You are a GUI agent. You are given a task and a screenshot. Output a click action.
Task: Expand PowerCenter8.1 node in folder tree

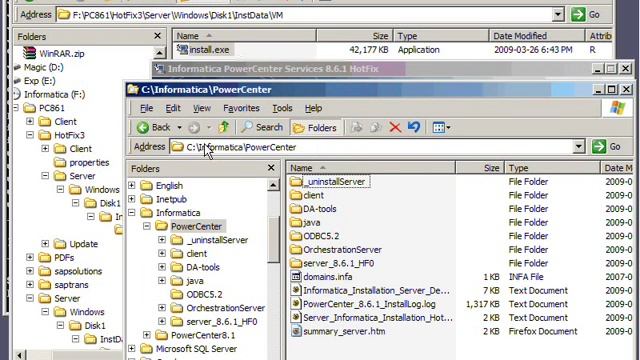coord(147,335)
